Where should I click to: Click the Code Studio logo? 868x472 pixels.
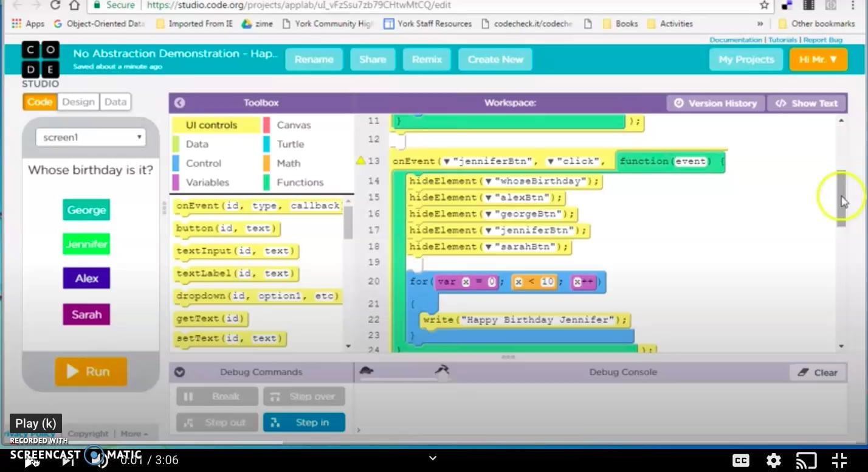point(40,64)
